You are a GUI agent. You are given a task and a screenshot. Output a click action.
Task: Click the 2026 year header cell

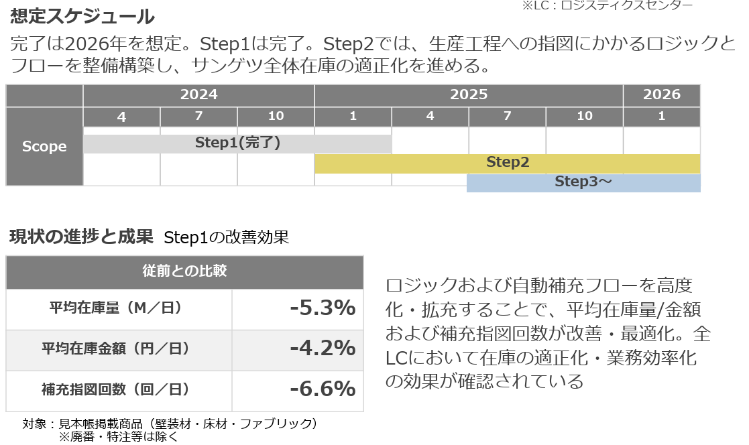[x=662, y=95]
